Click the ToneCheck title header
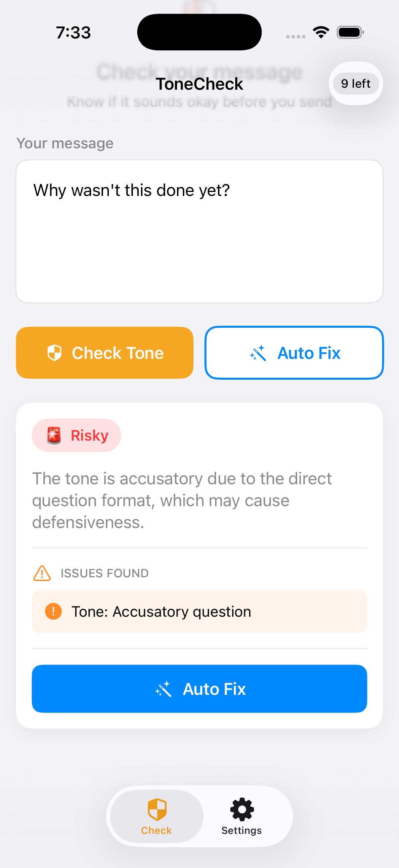Image resolution: width=399 pixels, height=868 pixels. [x=199, y=83]
